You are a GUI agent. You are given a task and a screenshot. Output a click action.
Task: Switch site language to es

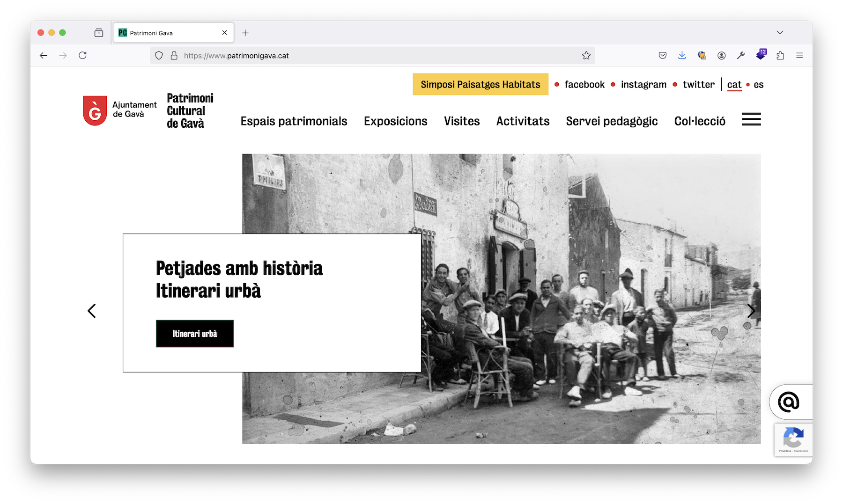point(758,85)
